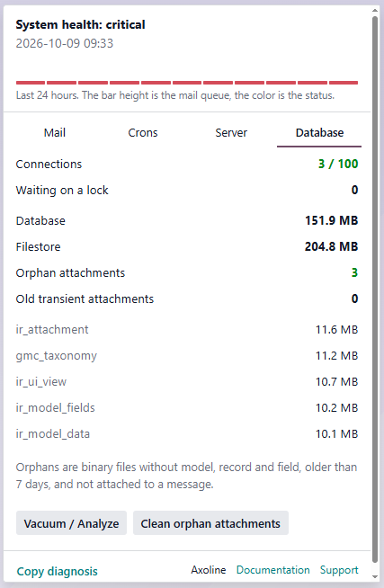Click the orphans explanation text
The width and height of the screenshot is (384, 588).
pos(186,476)
